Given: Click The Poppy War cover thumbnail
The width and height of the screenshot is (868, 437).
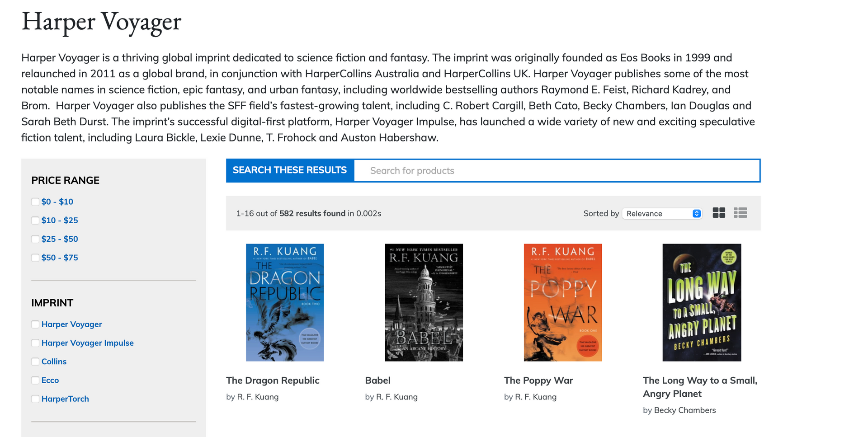Looking at the screenshot, I should pyautogui.click(x=563, y=302).
